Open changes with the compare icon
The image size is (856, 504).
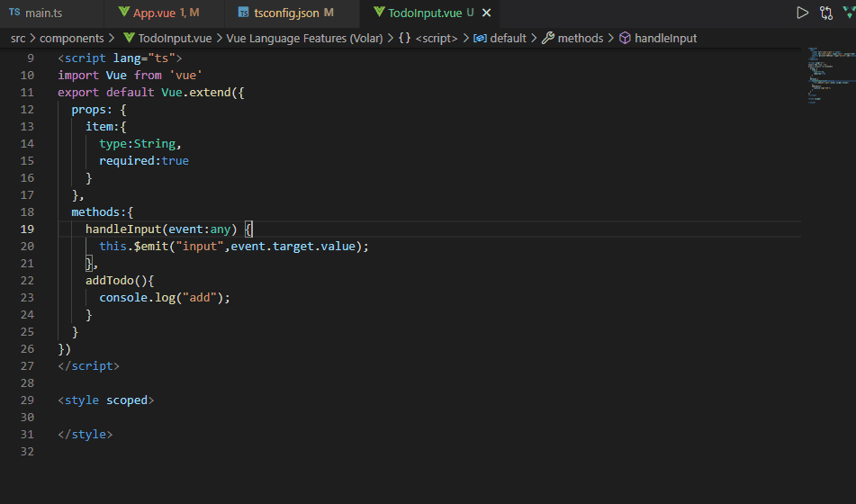pos(826,13)
